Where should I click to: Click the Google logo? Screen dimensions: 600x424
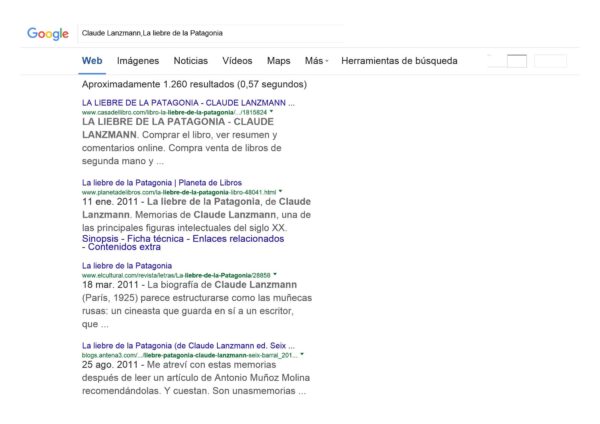[x=47, y=34]
